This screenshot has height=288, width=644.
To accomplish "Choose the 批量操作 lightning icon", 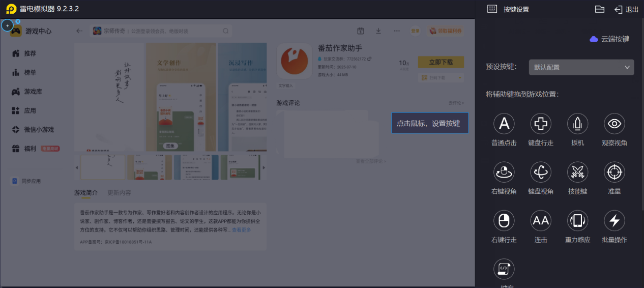I will [614, 221].
